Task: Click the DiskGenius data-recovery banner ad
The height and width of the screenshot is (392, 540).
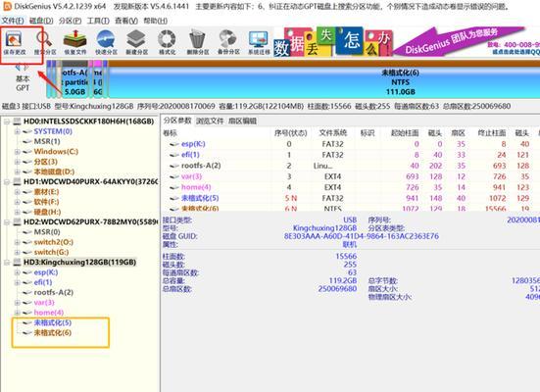Action: [x=407, y=42]
